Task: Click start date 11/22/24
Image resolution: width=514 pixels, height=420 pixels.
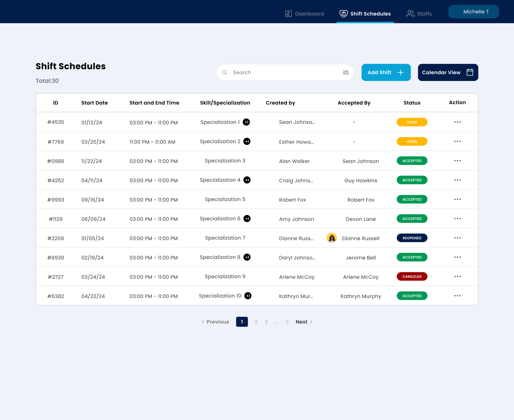Action: coord(91,161)
